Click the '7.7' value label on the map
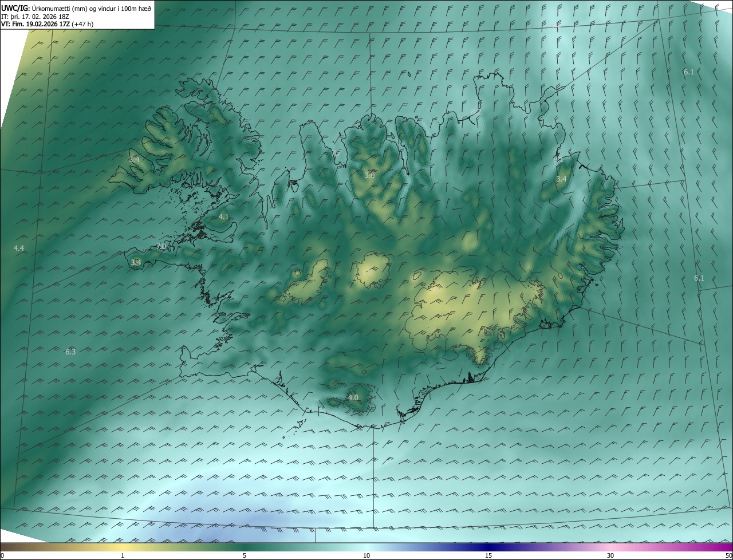 tap(335, 153)
